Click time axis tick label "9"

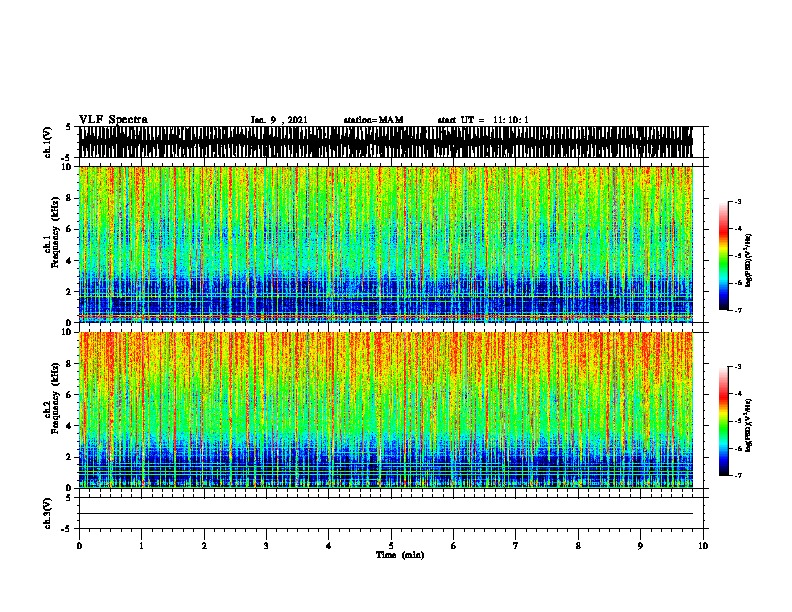pyautogui.click(x=640, y=546)
